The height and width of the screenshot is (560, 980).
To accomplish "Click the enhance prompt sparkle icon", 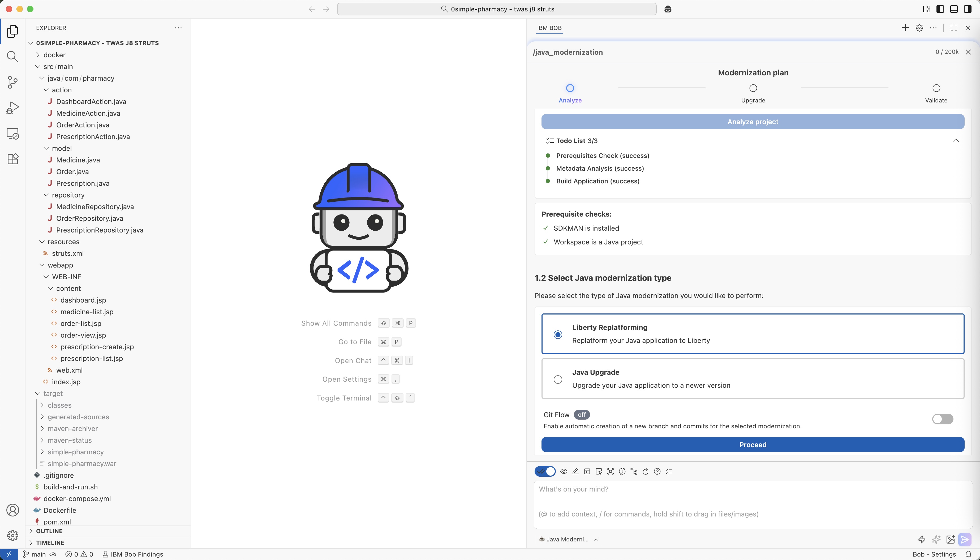I will pyautogui.click(x=936, y=539).
